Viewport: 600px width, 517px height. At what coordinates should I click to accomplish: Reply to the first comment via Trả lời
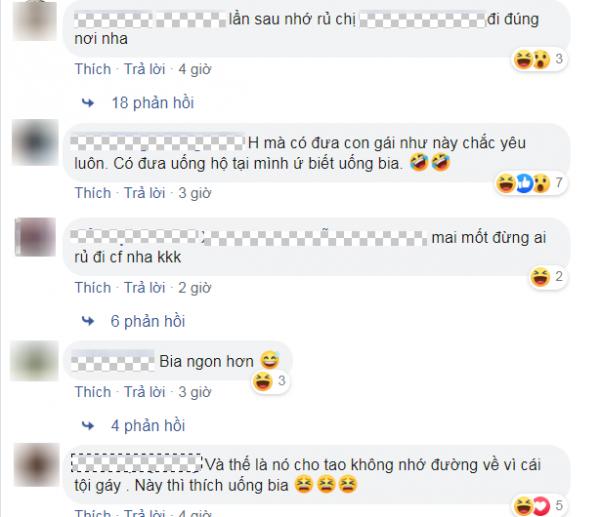click(x=145, y=69)
